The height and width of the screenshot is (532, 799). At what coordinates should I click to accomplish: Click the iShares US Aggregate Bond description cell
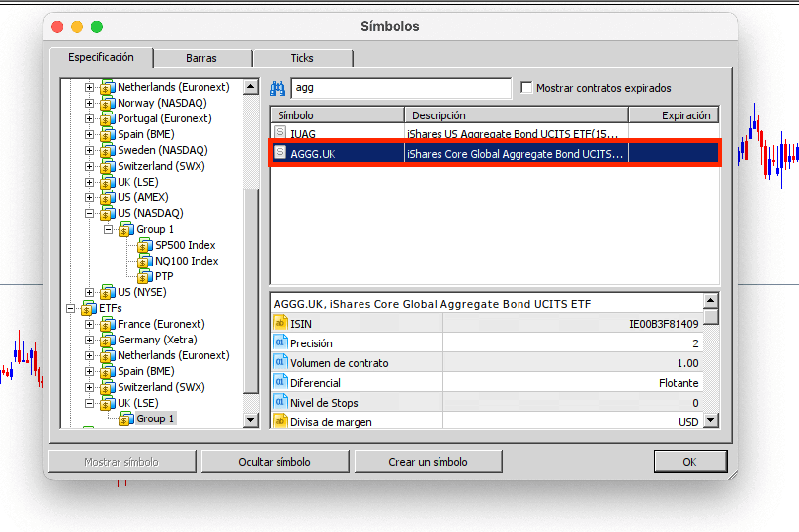pos(517,133)
